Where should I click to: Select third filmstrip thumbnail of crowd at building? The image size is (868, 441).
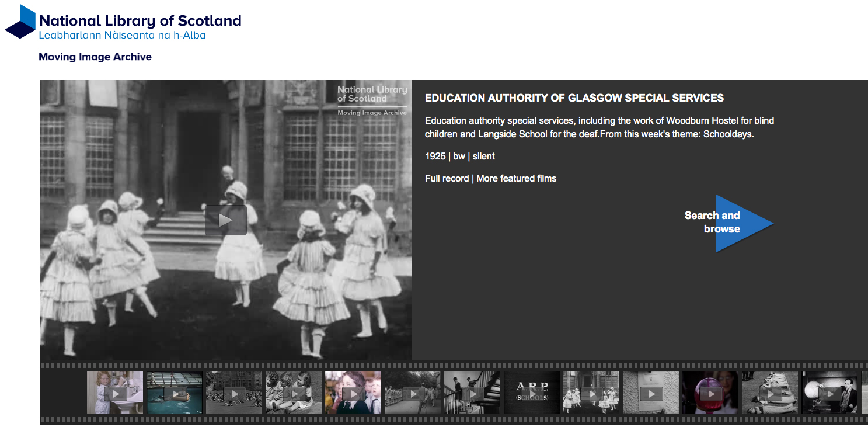tap(234, 393)
